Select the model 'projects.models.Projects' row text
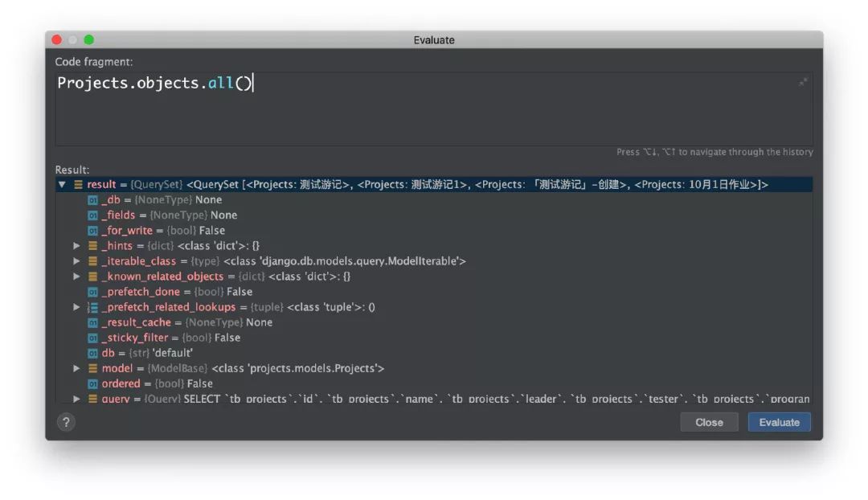The height and width of the screenshot is (500, 868). 243,368
